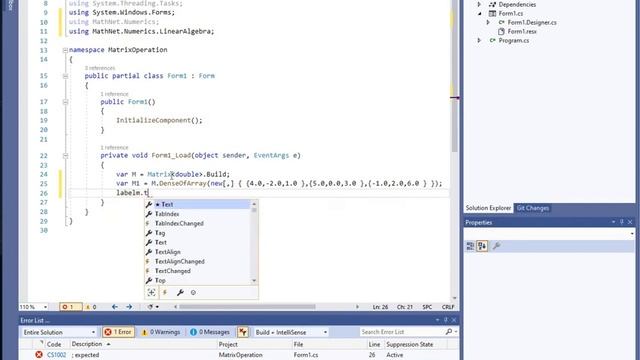
Task: Expand the Form1.Designer.cs node
Action: point(488,22)
